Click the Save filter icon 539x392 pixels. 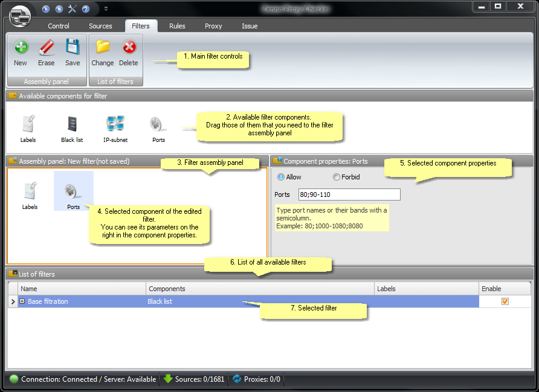pyautogui.click(x=73, y=48)
